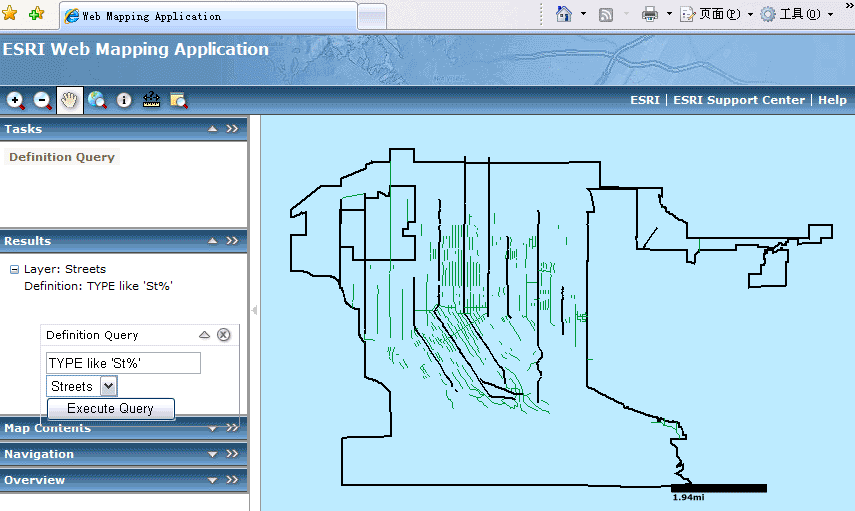Viewport: 855px width, 511px height.
Task: Expand the Overview panel arrow
Action: coord(211,480)
